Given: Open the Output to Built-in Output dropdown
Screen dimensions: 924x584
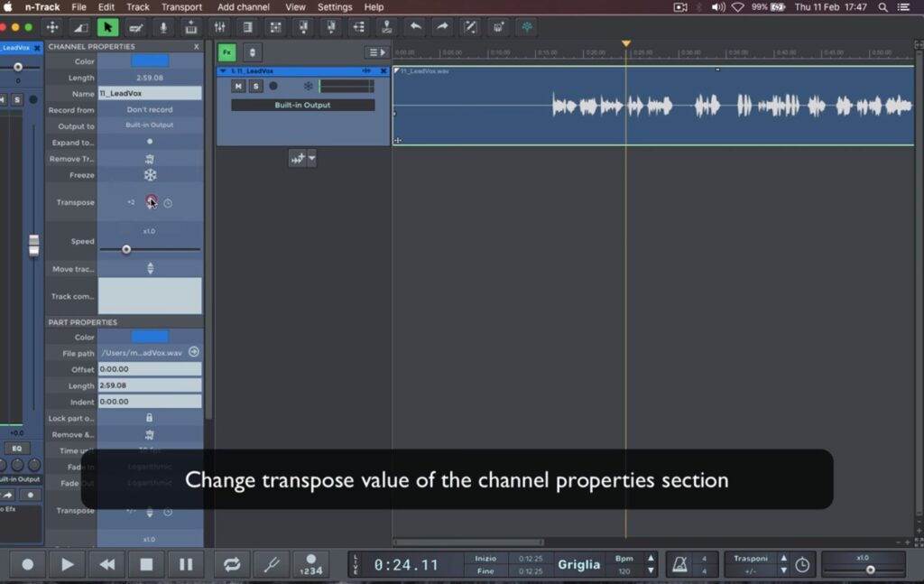Looking at the screenshot, I should (150, 125).
